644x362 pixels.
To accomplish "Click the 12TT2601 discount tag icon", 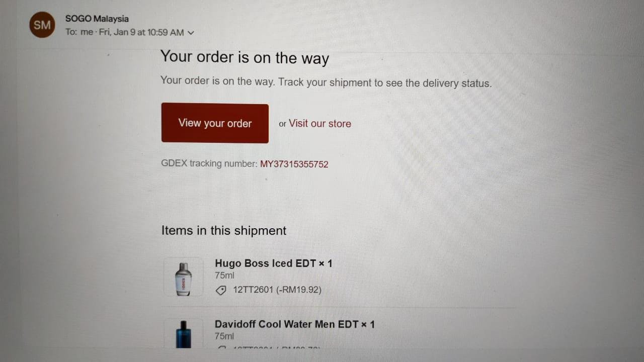I will (220, 290).
